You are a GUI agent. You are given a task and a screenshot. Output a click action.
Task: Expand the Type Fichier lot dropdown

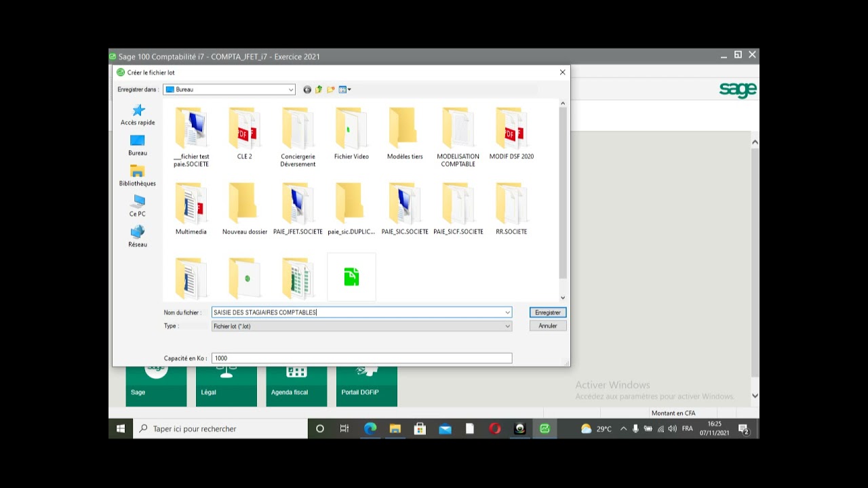click(507, 326)
